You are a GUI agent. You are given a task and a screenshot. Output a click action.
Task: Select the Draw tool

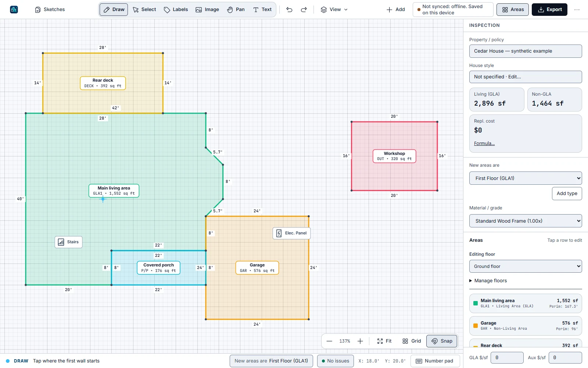click(x=114, y=10)
